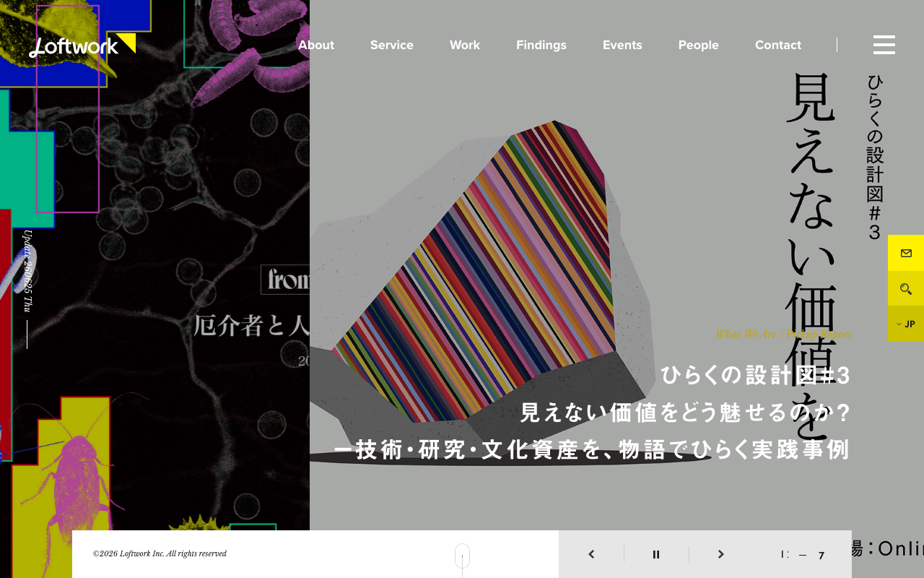Viewport: 924px width, 578px height.
Task: Click the Update 260625 Thu vertical text
Action: [27, 271]
